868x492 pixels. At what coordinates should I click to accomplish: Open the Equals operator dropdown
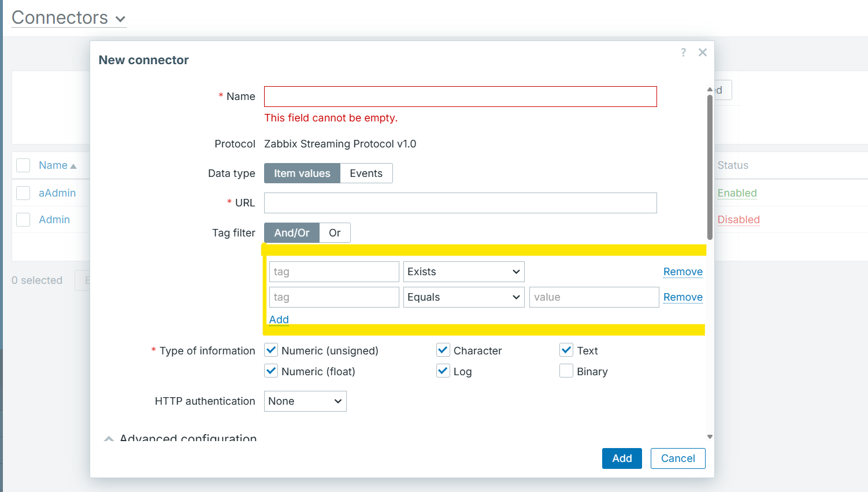click(x=463, y=297)
